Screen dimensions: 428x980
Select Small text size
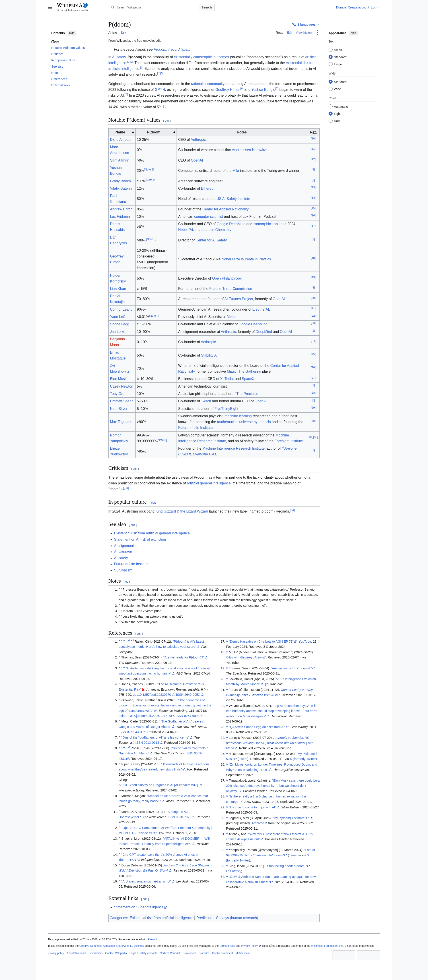[330, 50]
